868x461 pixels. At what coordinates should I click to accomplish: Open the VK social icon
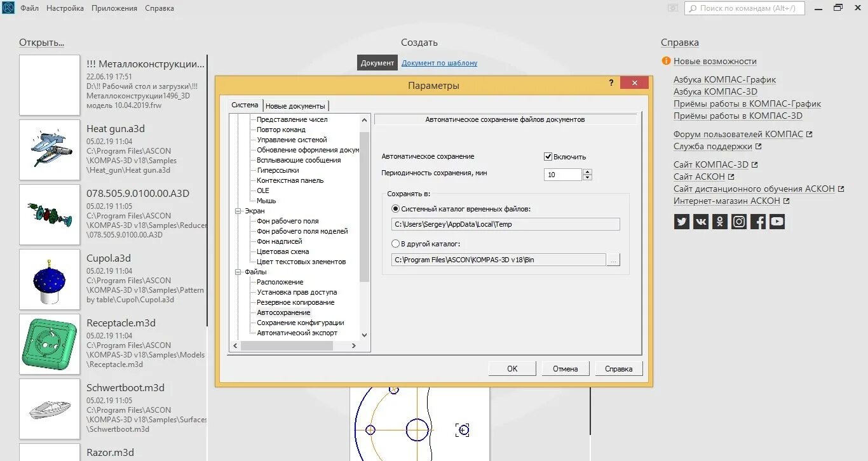[701, 222]
